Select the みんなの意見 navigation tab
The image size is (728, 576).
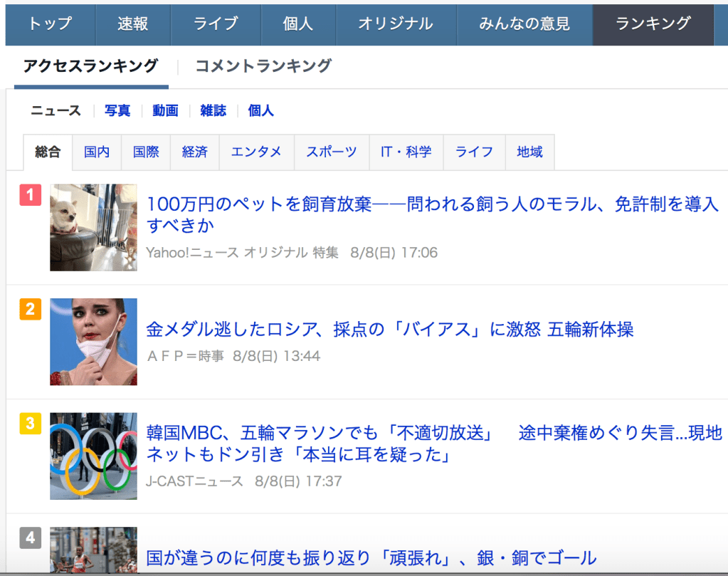pyautogui.click(x=524, y=24)
